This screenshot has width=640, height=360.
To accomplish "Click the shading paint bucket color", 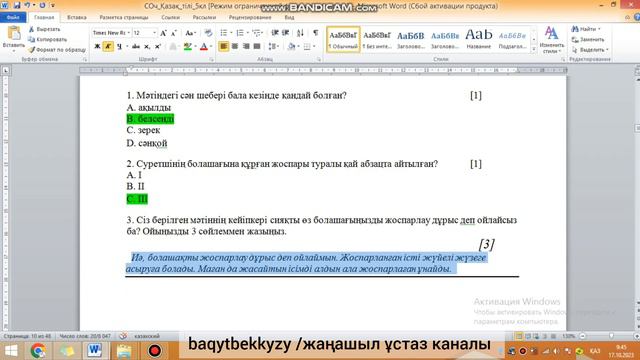I will click(x=291, y=47).
